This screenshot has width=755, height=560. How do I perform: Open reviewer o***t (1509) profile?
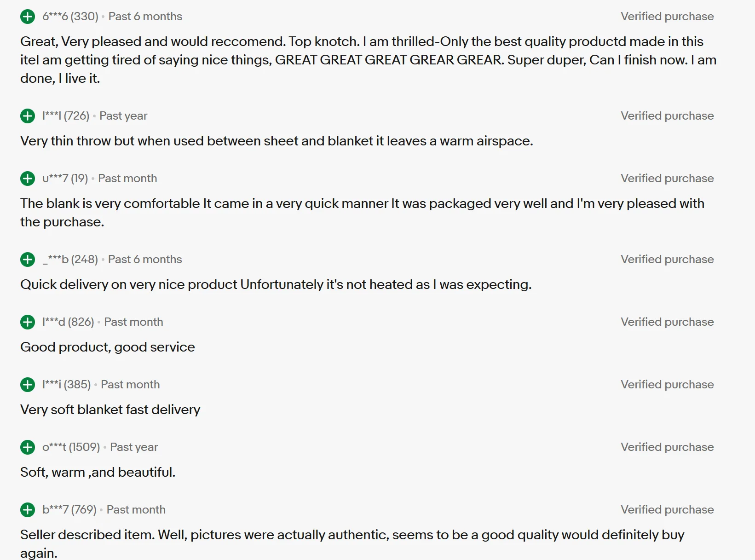(71, 447)
